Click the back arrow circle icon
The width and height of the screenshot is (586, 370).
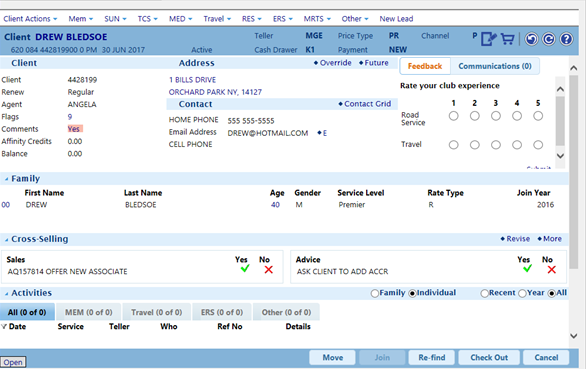point(531,39)
